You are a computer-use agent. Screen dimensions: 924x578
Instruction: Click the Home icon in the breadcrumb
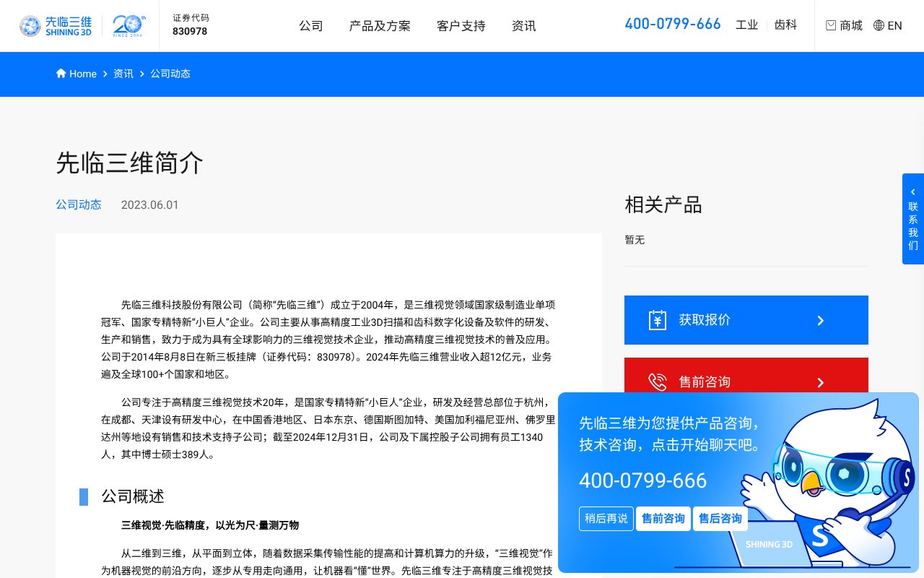click(61, 73)
